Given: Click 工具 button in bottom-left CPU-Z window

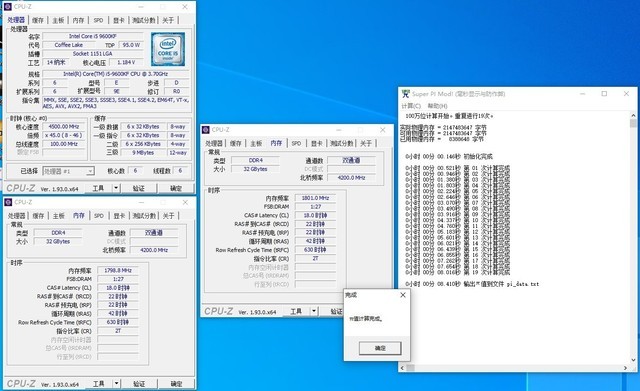Looking at the screenshot, I should tap(99, 383).
